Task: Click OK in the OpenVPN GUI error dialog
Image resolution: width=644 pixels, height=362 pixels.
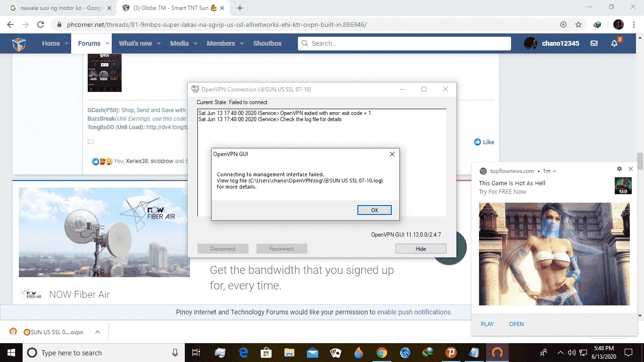Action: 374,210
